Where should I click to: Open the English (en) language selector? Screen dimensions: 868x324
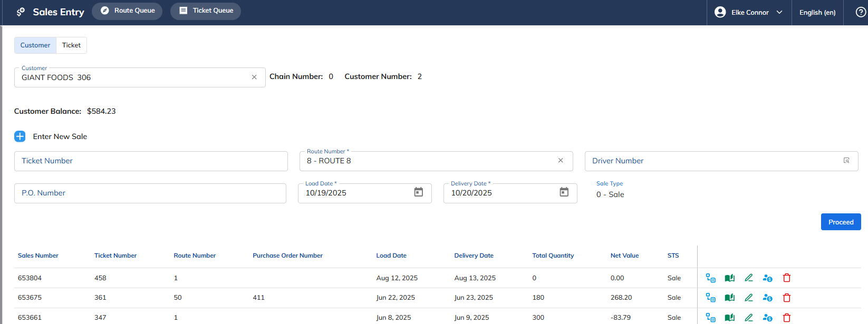pyautogui.click(x=817, y=12)
